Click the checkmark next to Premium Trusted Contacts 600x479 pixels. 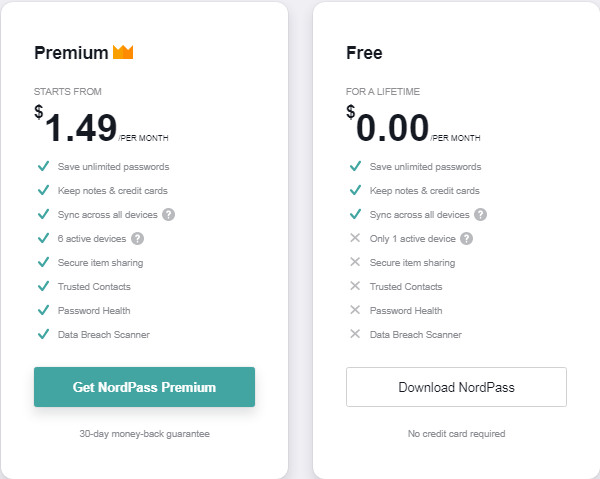(44, 286)
